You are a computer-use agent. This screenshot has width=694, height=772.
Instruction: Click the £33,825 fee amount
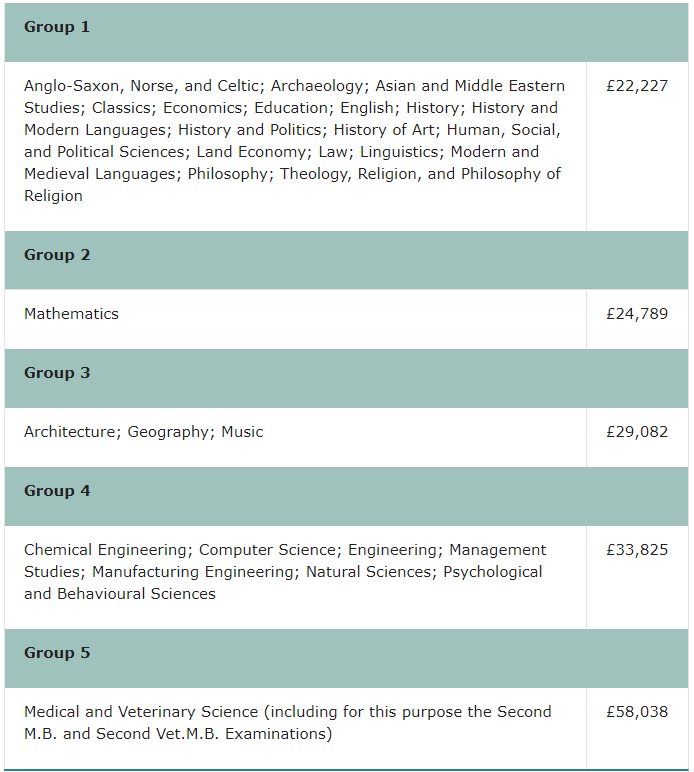point(637,550)
